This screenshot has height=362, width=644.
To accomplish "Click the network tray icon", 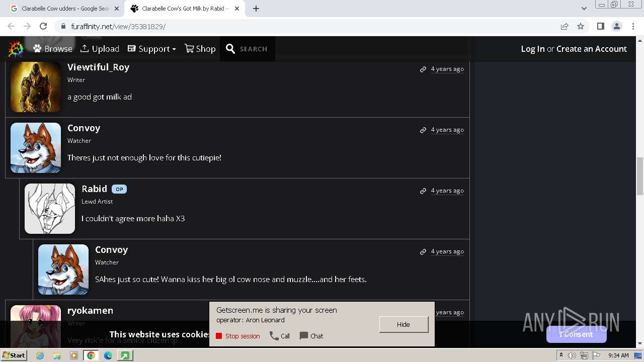I will (584, 355).
